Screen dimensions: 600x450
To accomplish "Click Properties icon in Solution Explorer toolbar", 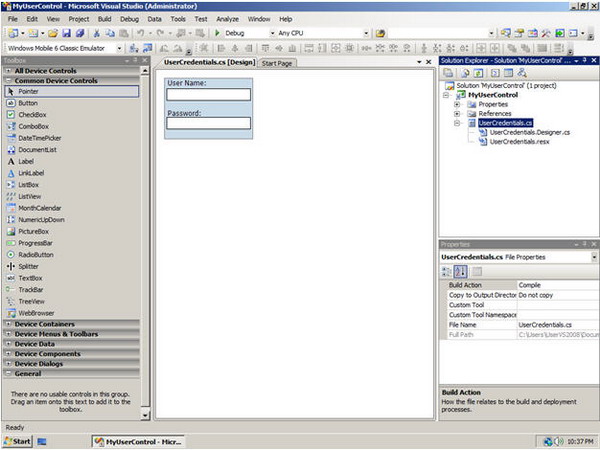I will pos(448,73).
